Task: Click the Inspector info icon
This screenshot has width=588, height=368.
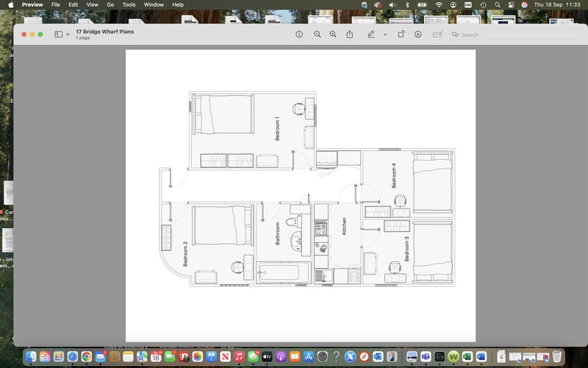Action: [x=299, y=35]
